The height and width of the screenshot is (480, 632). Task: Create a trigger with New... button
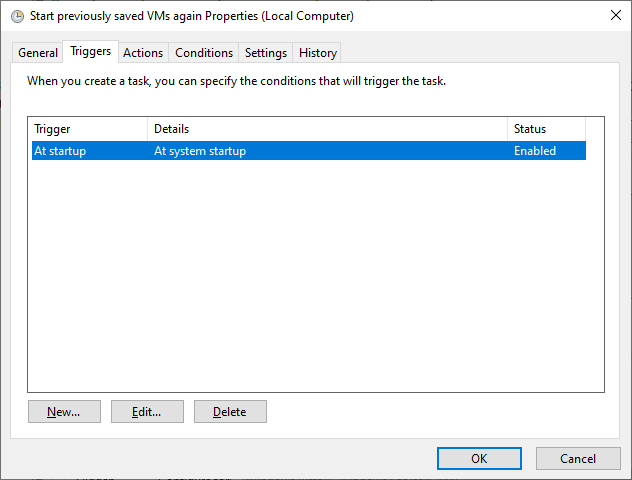coord(64,411)
